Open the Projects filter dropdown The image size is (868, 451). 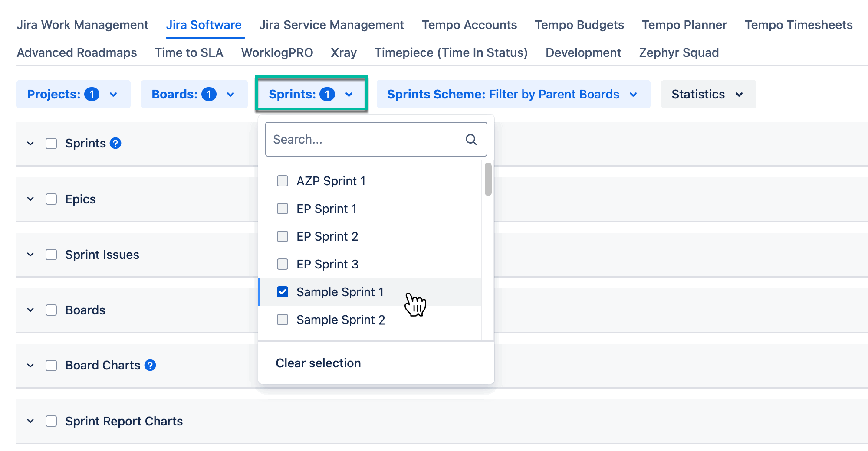pos(114,94)
